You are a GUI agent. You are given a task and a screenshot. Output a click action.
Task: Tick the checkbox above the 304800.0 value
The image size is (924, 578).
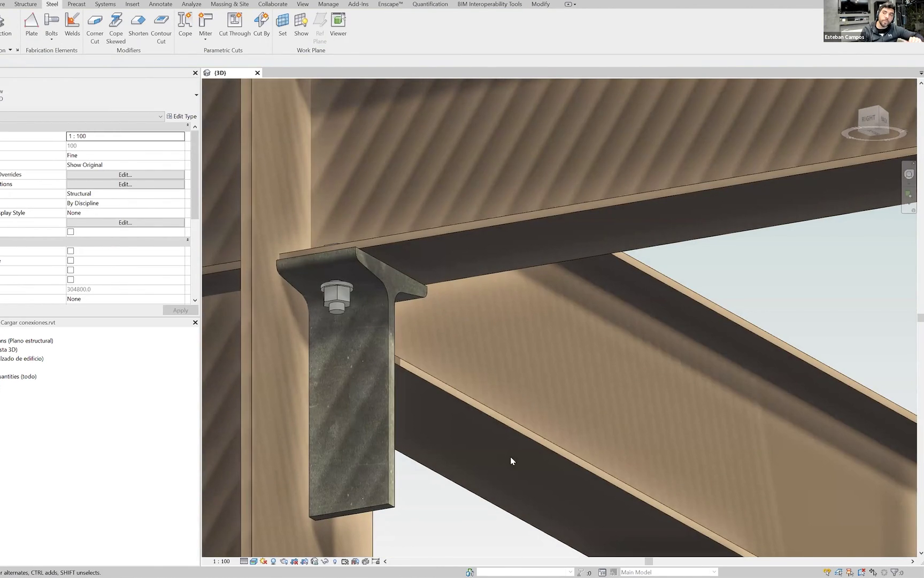pos(71,280)
